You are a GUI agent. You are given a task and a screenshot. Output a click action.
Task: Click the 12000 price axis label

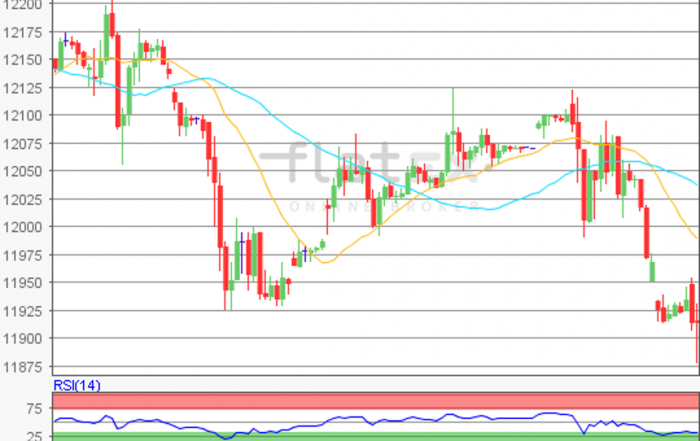pyautogui.click(x=21, y=227)
